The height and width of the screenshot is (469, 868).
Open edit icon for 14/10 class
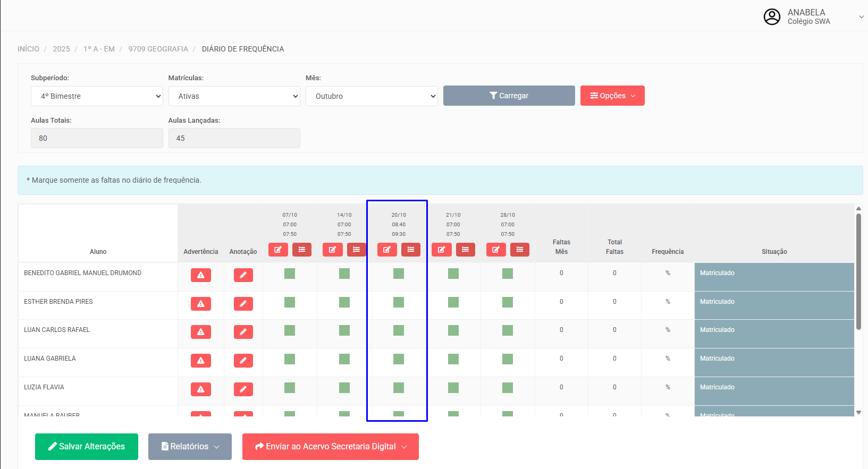pyautogui.click(x=333, y=250)
